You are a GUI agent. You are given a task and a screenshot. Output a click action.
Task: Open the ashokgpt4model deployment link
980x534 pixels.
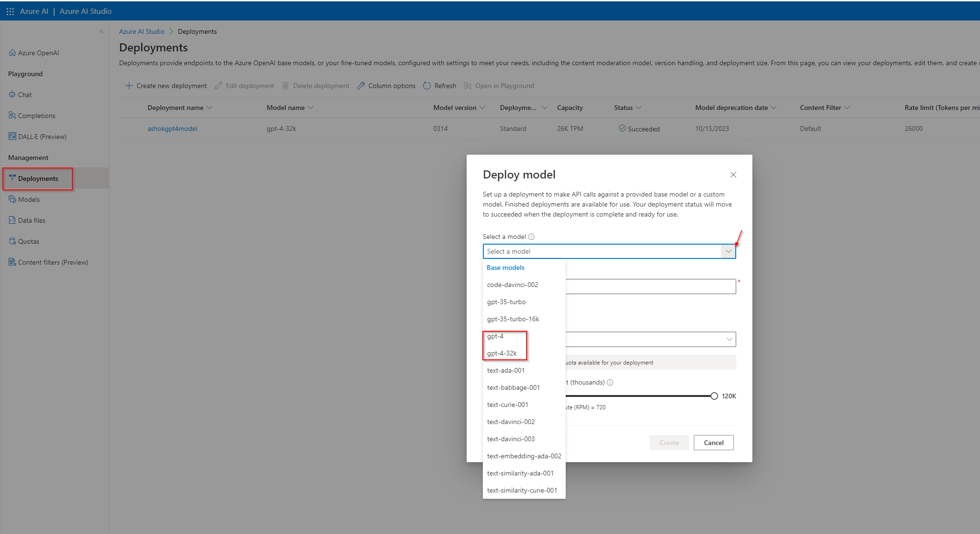click(172, 129)
